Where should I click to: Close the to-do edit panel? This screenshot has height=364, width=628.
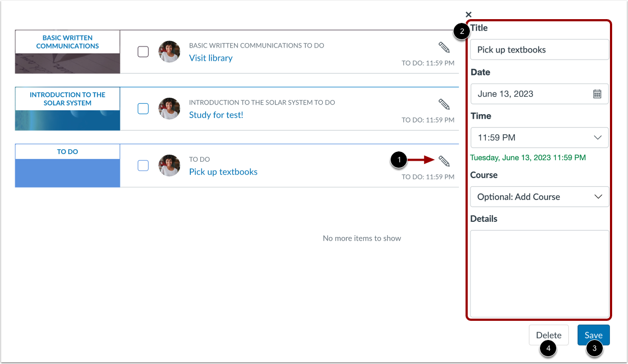coord(468,14)
